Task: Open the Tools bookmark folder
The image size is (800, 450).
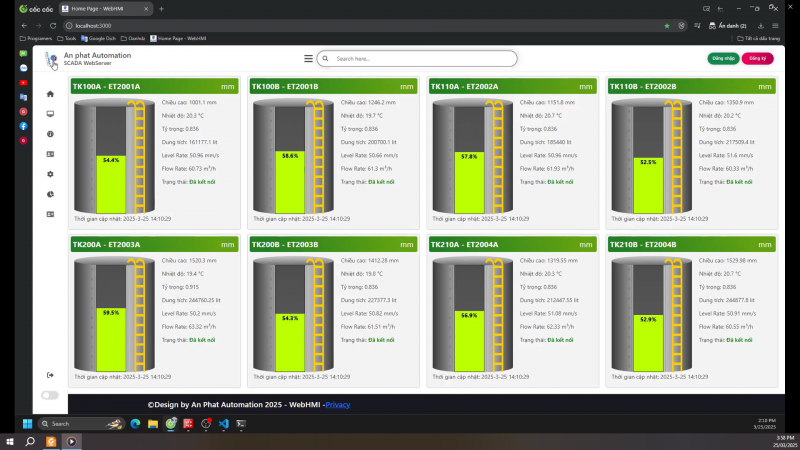Action: click(70, 38)
